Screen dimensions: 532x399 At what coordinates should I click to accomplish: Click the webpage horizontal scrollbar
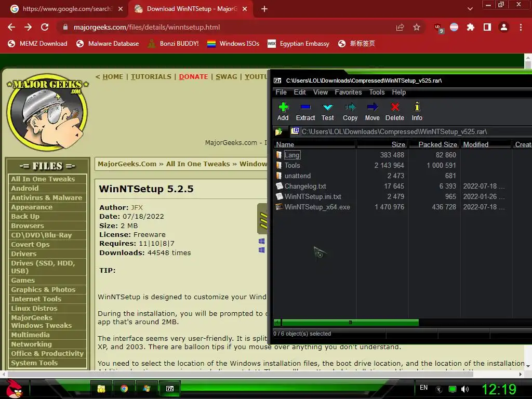point(240,374)
